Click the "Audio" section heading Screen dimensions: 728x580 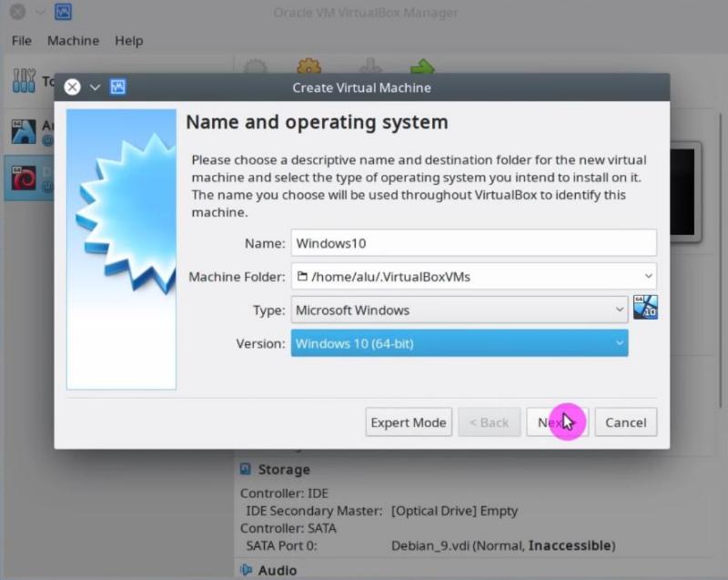pos(278,570)
